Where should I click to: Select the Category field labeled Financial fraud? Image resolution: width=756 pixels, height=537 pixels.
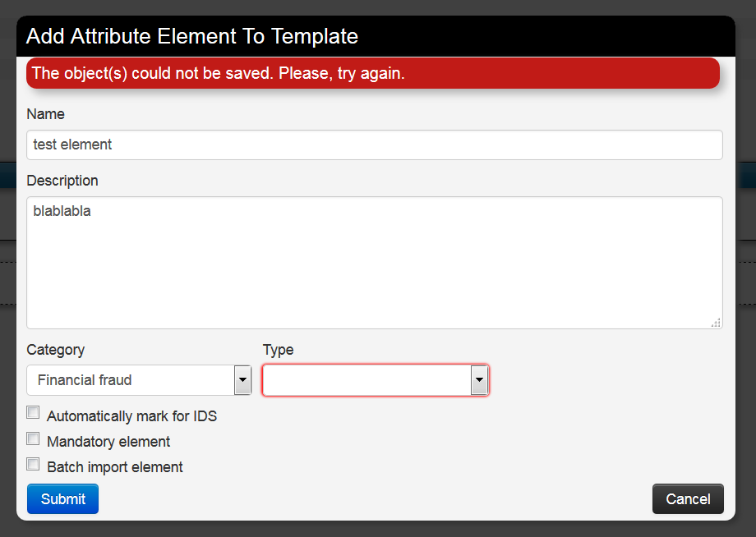[131, 380]
